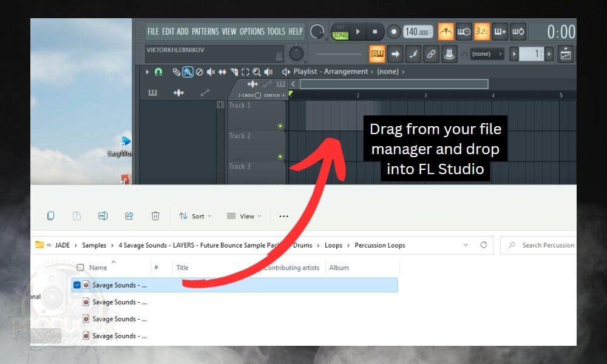This screenshot has width=607, height=364.
Task: Click the Percussion Loops breadcrumb
Action: [380, 245]
